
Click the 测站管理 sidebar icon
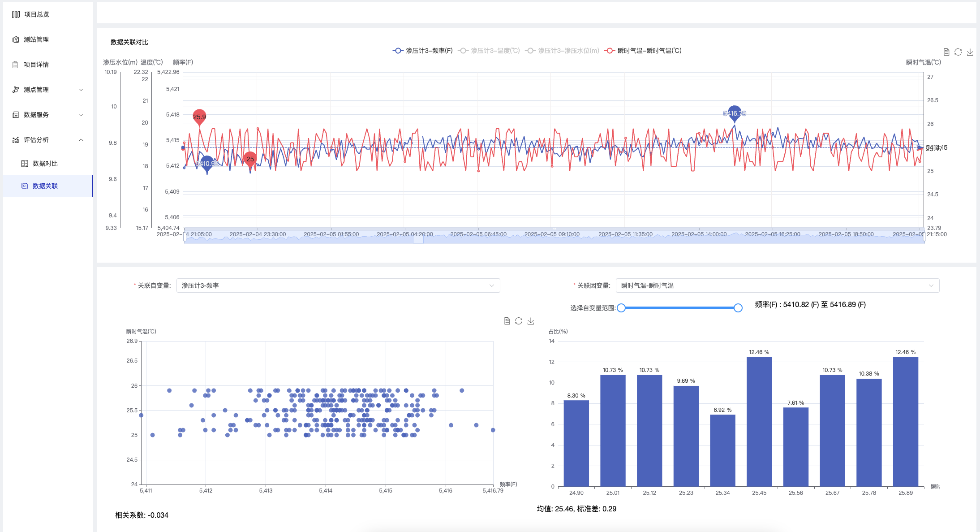tap(16, 39)
